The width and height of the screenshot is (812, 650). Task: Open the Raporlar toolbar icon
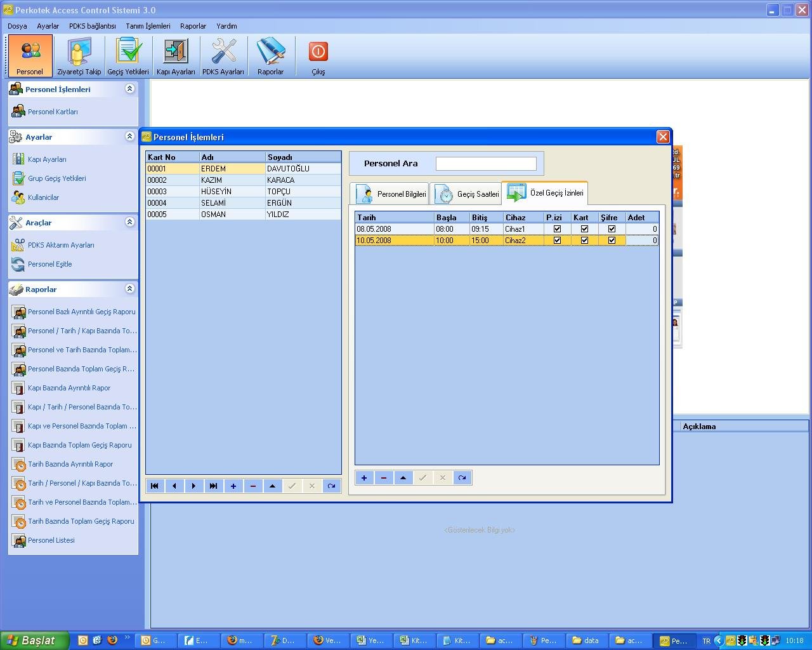[x=271, y=55]
